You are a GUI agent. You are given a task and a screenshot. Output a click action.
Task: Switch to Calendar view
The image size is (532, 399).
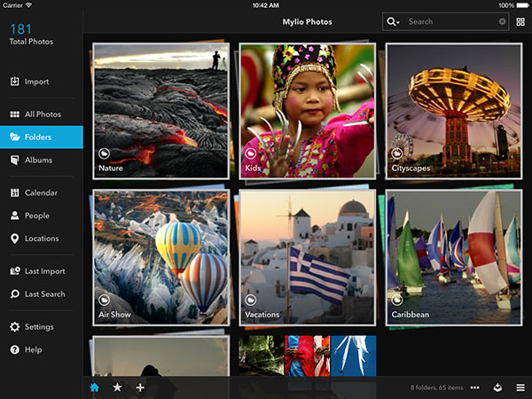42,192
